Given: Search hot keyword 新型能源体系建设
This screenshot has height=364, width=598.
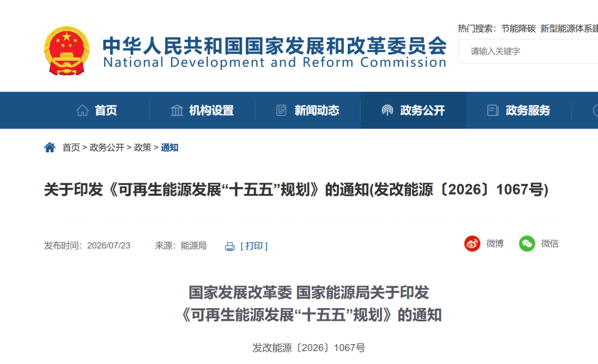Looking at the screenshot, I should coord(569,29).
